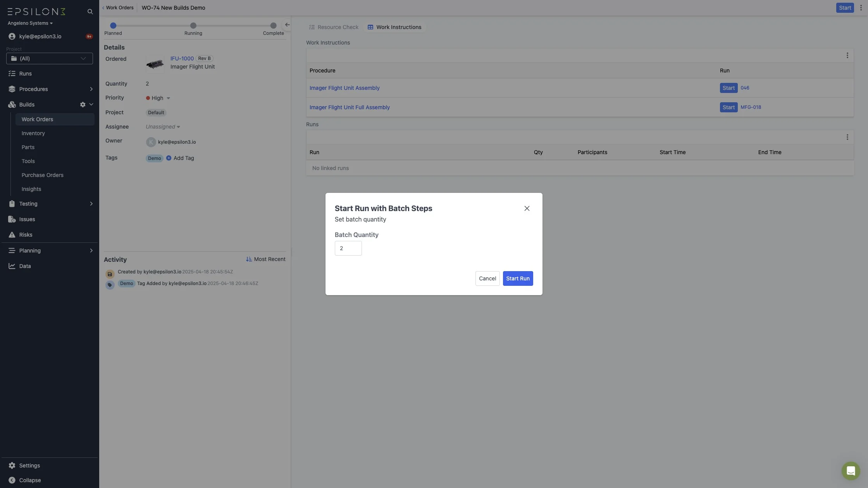Click the notifications badge next to user email
868x488 pixels.
click(89, 36)
